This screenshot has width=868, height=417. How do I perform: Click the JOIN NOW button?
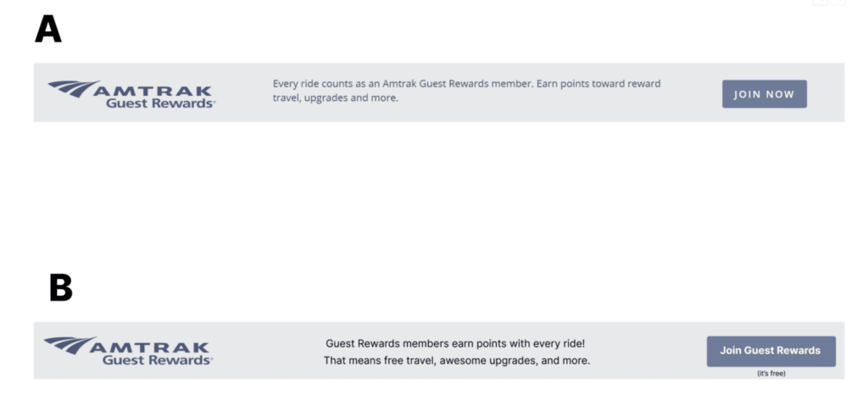click(764, 94)
